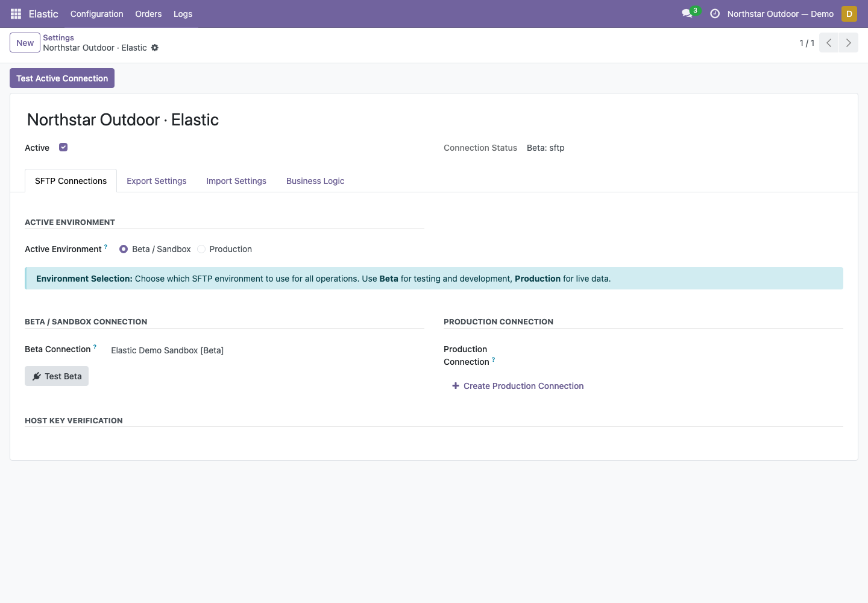Click the Beta Connection help question mark

pos(95,347)
